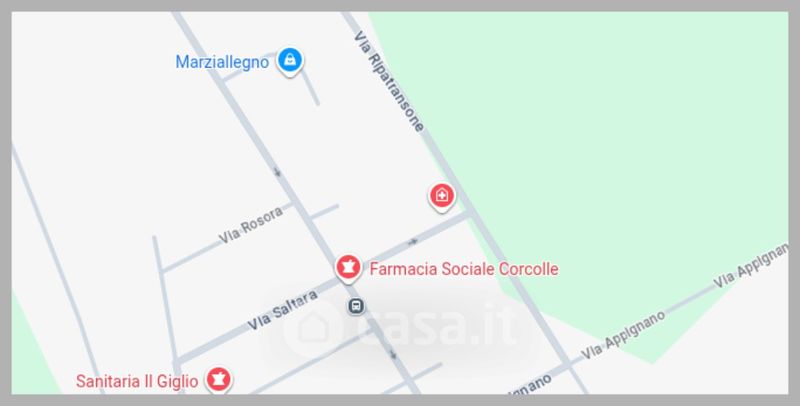800x406 pixels.
Task: Click the red medical clinic pin
Action: [x=441, y=197]
